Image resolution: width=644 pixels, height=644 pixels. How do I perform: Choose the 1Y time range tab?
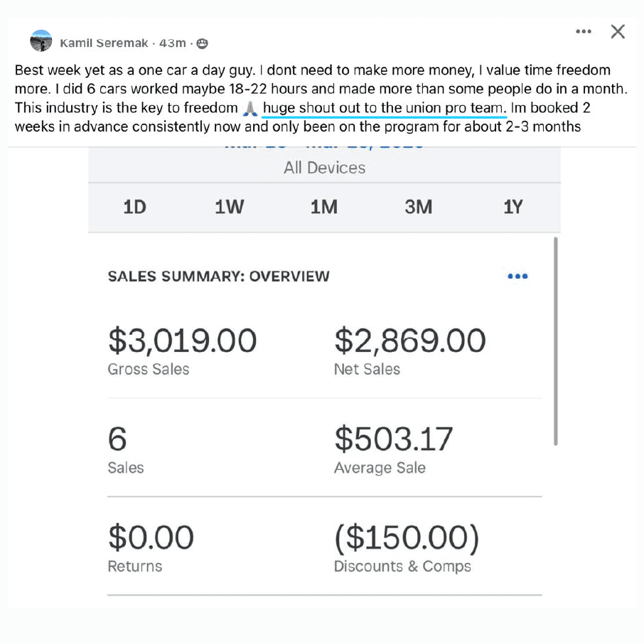513,207
